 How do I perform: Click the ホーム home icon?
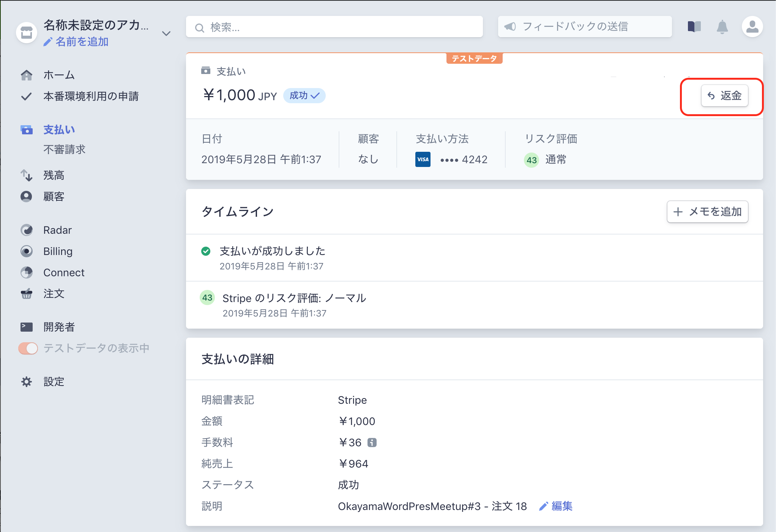(27, 75)
